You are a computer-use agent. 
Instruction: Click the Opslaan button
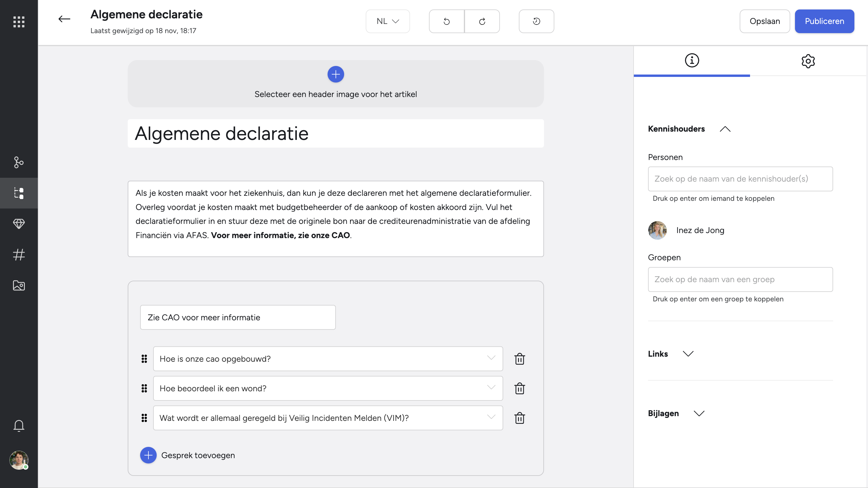pyautogui.click(x=765, y=21)
